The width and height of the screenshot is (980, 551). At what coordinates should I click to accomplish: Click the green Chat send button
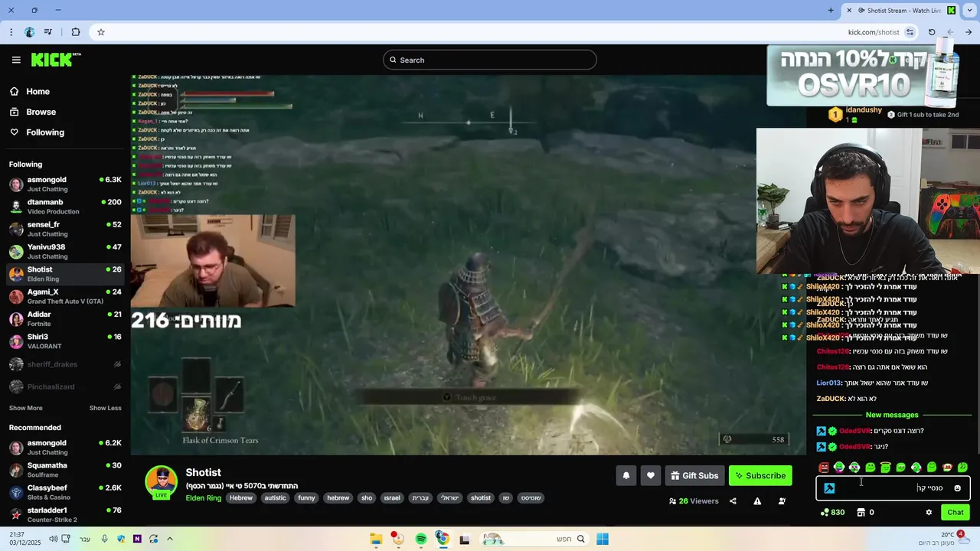[x=955, y=512]
